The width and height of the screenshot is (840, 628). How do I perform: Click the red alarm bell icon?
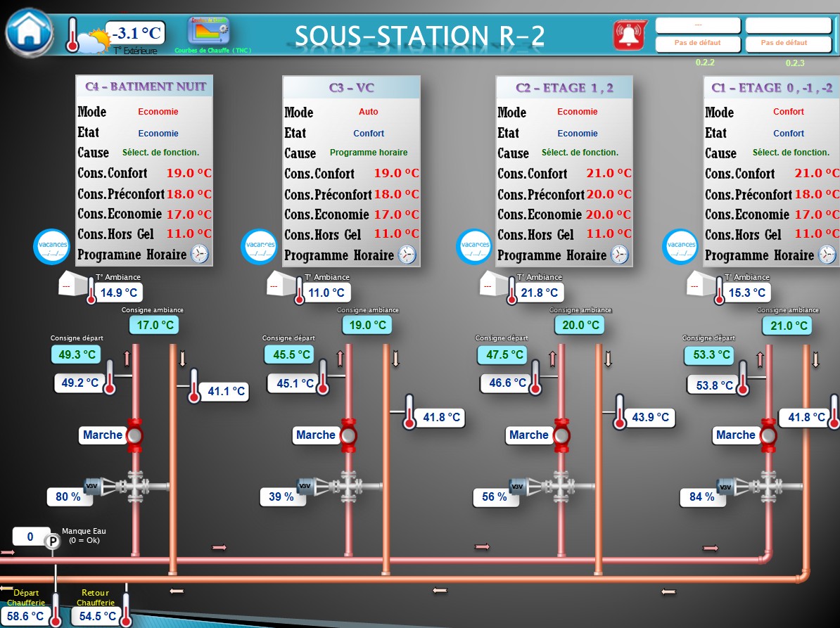pyautogui.click(x=630, y=34)
